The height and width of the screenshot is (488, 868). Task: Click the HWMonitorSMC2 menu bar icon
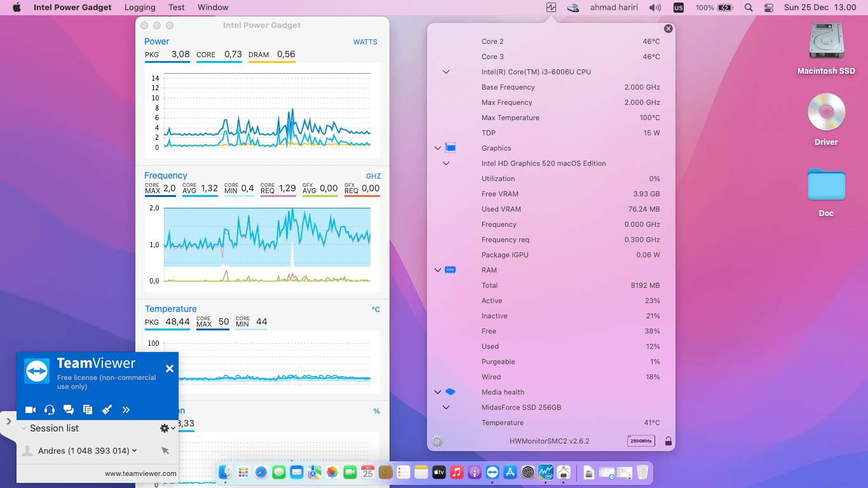(x=551, y=8)
